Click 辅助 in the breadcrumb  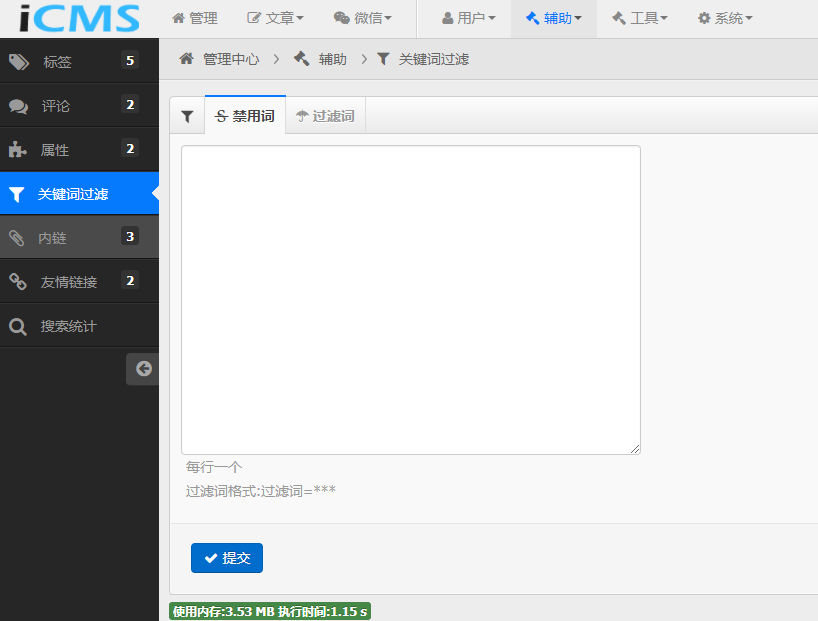click(x=332, y=59)
